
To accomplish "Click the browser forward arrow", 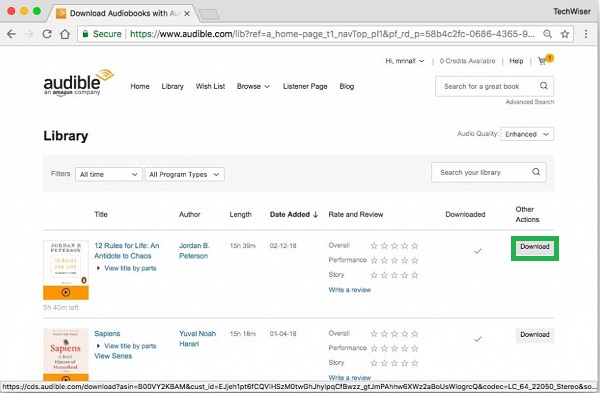I will [29, 34].
